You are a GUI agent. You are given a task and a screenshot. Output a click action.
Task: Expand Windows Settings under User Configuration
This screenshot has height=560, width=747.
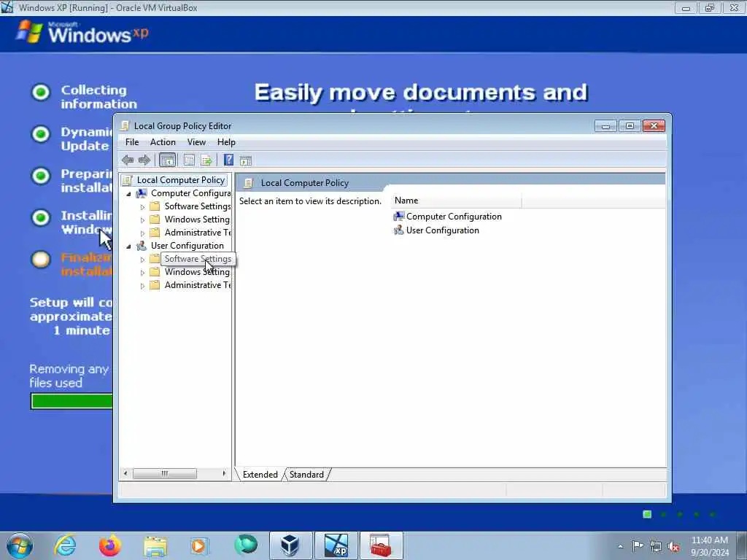142,273
